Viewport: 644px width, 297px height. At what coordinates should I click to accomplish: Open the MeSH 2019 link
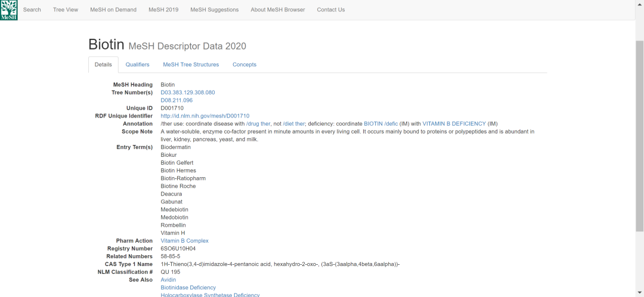tap(163, 10)
